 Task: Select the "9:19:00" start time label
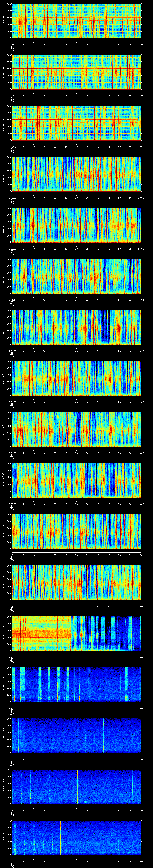tap(12, 198)
